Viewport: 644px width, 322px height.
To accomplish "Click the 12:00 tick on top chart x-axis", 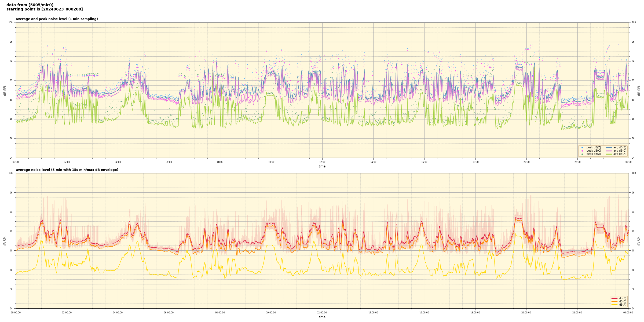I will 322,162.
